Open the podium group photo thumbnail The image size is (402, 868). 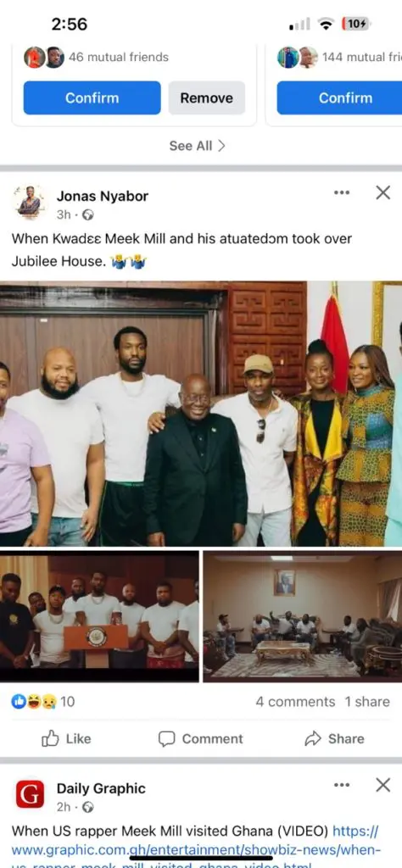pos(99,616)
